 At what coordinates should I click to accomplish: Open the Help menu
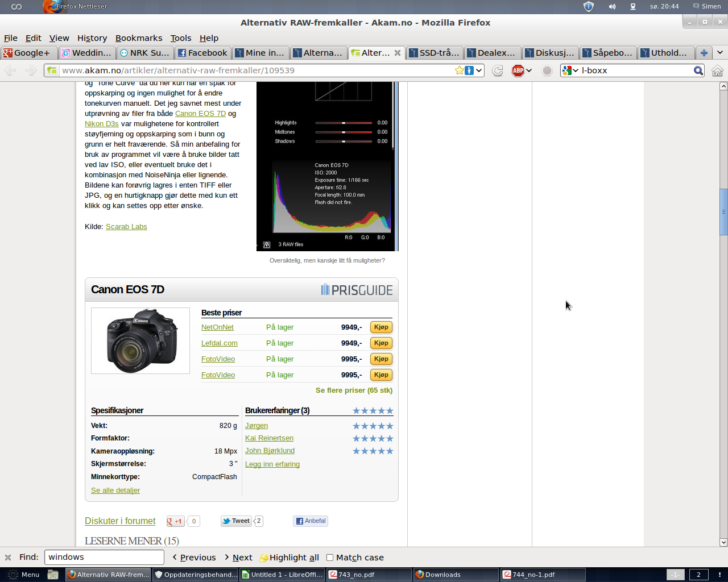[x=209, y=38]
